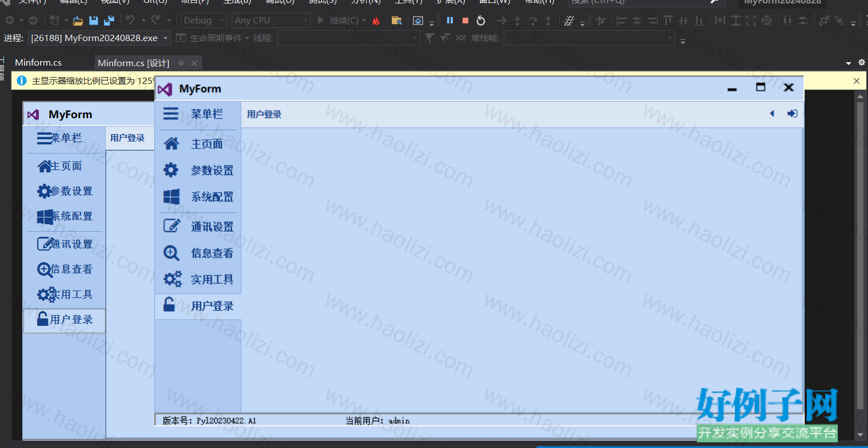The width and height of the screenshot is (868, 448).
Task: Open the 线程 thread combo box
Action: [348, 38]
